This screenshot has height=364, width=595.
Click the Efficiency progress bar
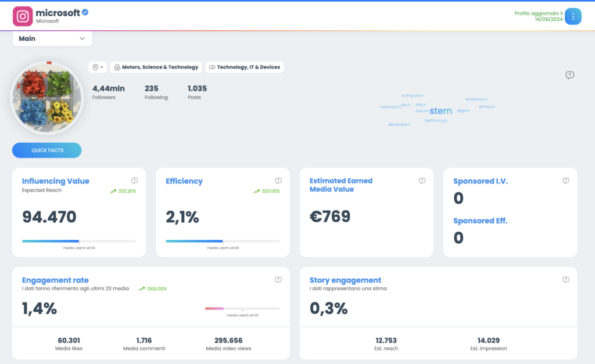tap(223, 241)
